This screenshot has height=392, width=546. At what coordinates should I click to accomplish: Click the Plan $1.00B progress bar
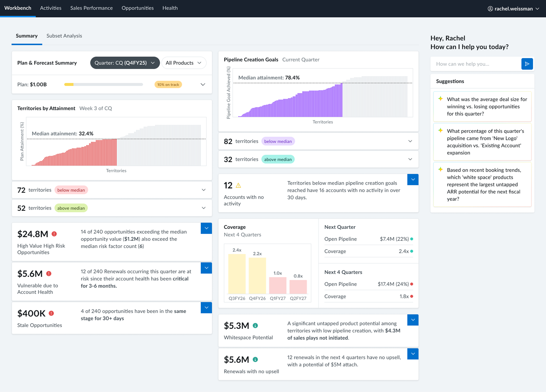point(103,84)
